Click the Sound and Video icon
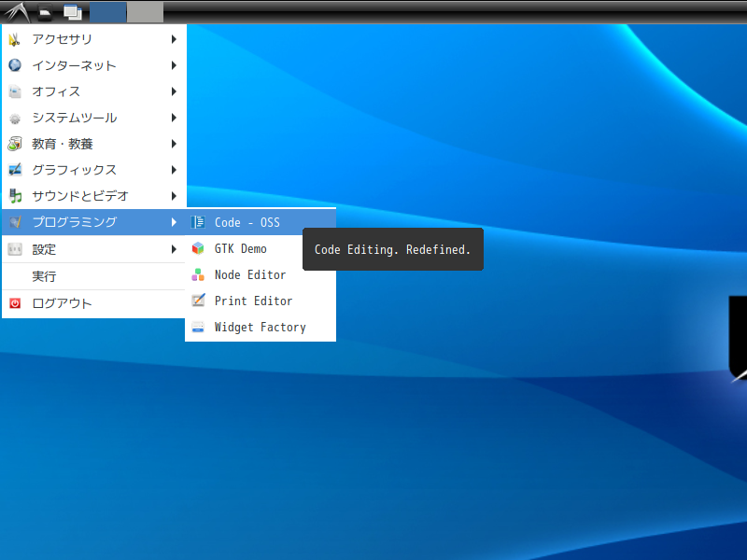 (x=15, y=196)
